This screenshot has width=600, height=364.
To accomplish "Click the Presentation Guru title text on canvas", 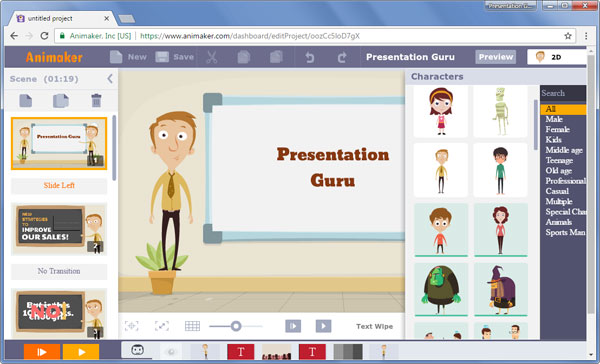I will point(333,167).
